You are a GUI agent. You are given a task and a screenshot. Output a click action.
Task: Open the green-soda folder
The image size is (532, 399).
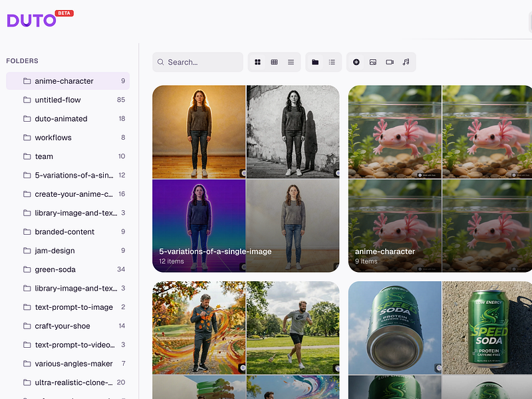[x=68, y=269]
